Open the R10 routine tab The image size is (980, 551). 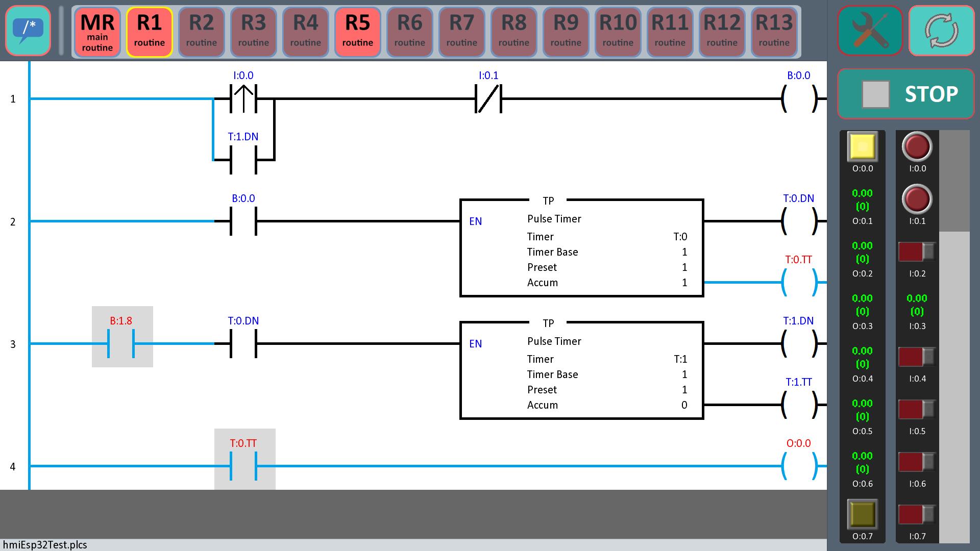(x=618, y=32)
